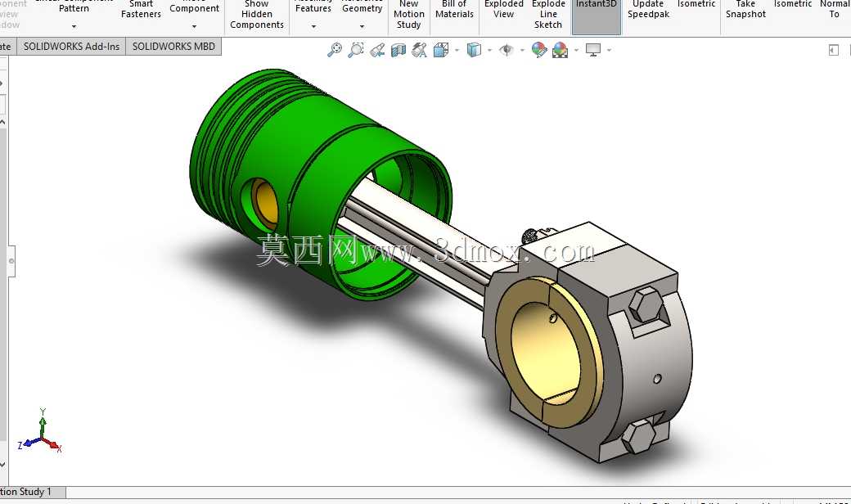Click the collapse panel icon at top right

click(x=834, y=51)
